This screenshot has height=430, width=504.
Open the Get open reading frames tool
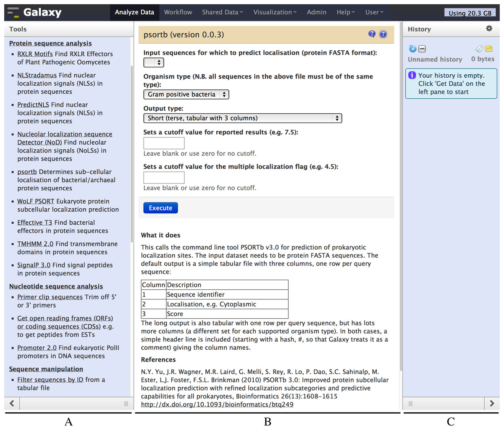[66, 322]
